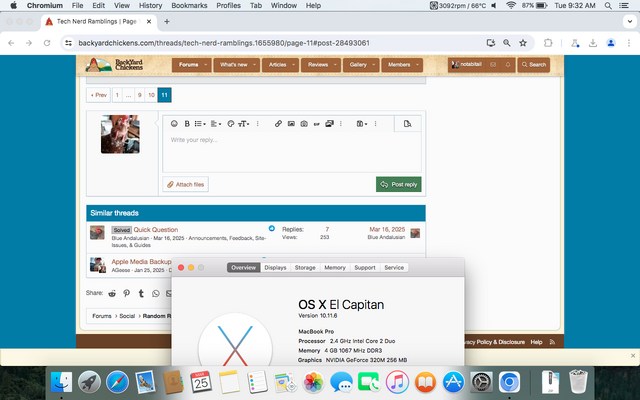The height and width of the screenshot is (400, 640).
Task: Expand the What's new dropdown arrow
Action: coord(254,64)
